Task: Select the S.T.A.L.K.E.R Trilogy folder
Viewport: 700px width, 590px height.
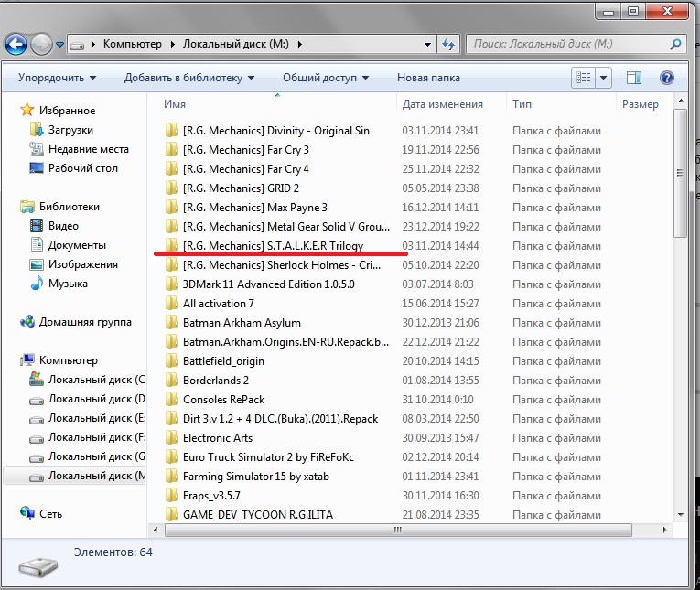Action: tap(273, 246)
